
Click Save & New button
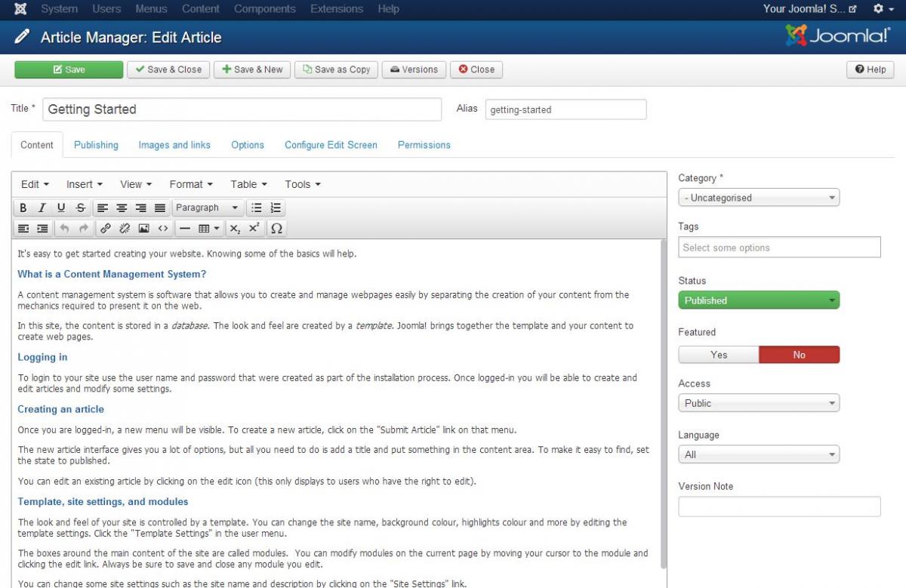[252, 69]
